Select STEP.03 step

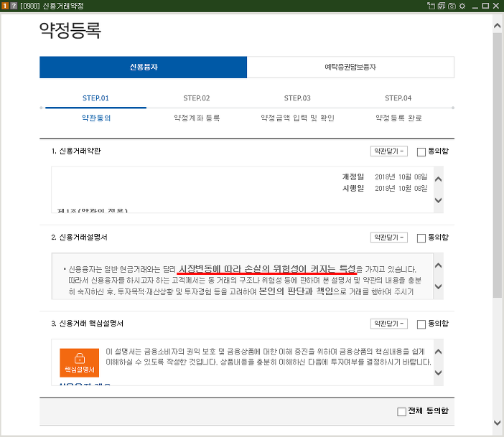coord(297,98)
